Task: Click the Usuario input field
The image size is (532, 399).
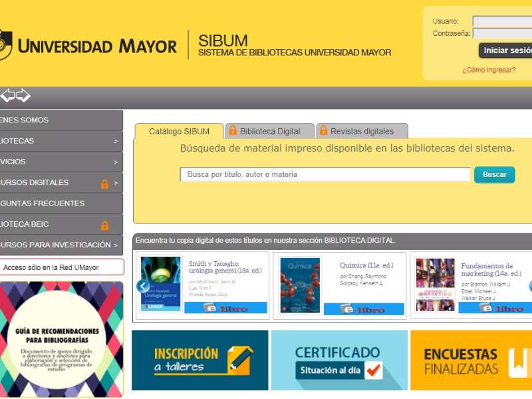Action: (x=502, y=21)
